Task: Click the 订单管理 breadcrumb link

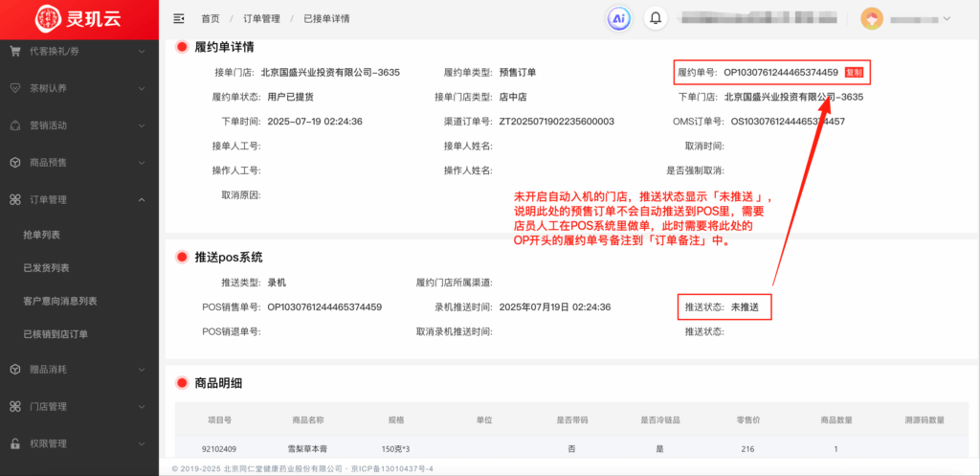Action: pos(261,18)
